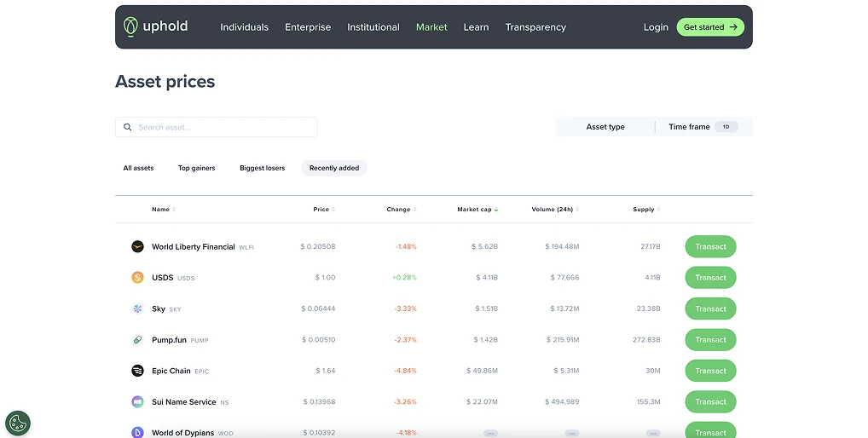
Task: Click the World of Dypians name
Action: coord(182,433)
